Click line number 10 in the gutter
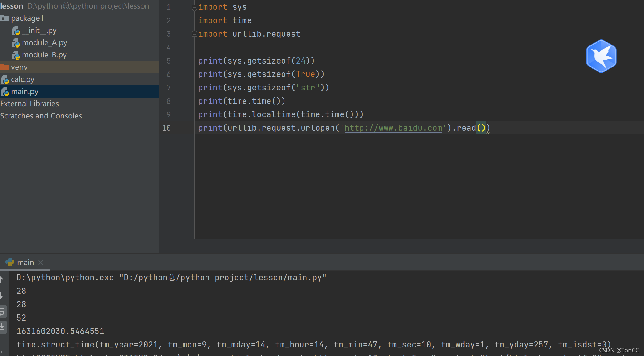644x356 pixels. (x=166, y=128)
